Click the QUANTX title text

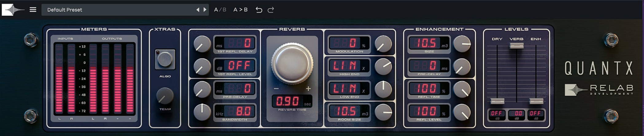click(599, 68)
